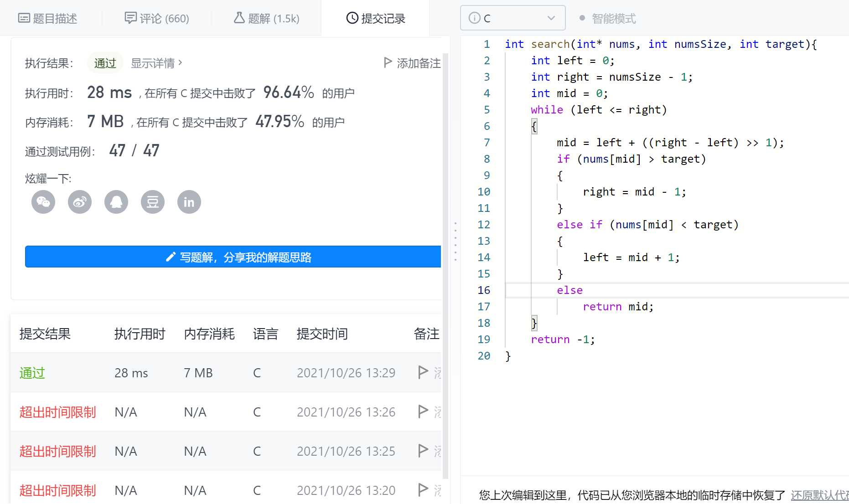Share result via Weibo icon
This screenshot has height=504, width=849.
(80, 202)
